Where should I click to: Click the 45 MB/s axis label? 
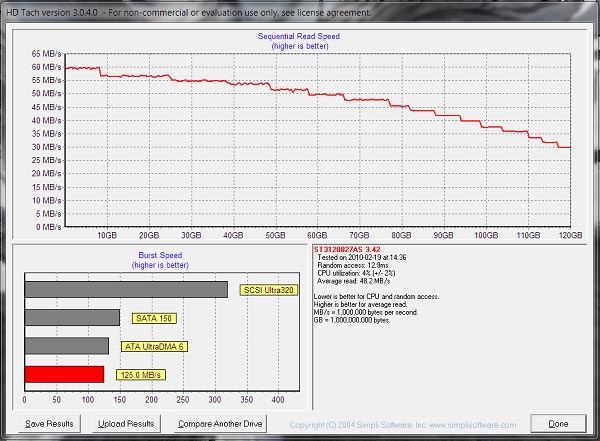[46, 107]
